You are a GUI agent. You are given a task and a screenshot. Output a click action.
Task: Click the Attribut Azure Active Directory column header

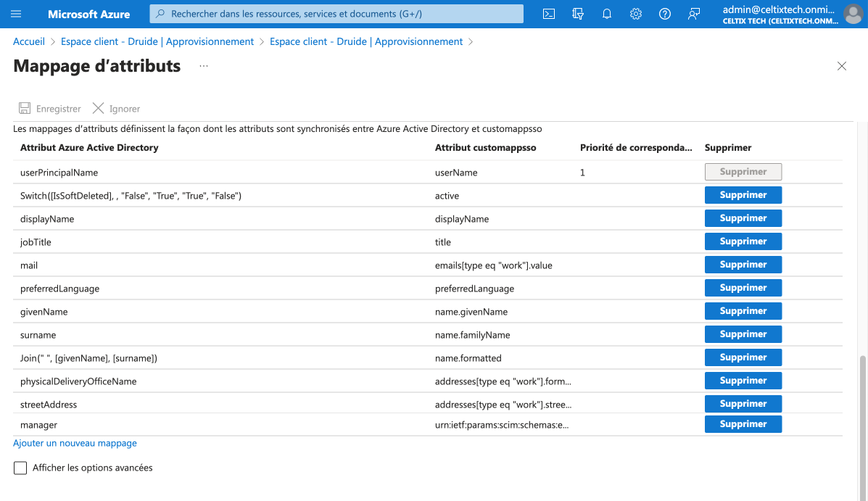[x=89, y=148]
